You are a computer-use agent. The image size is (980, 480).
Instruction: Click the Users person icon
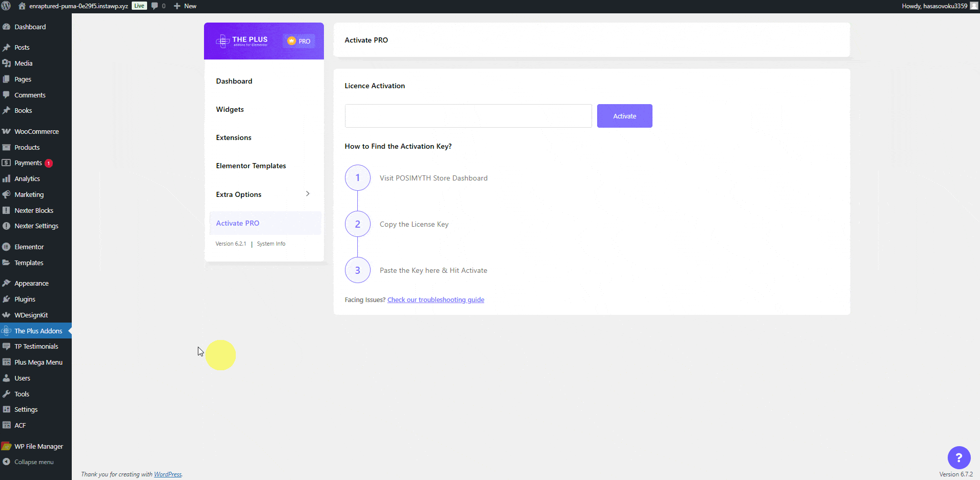(6, 378)
